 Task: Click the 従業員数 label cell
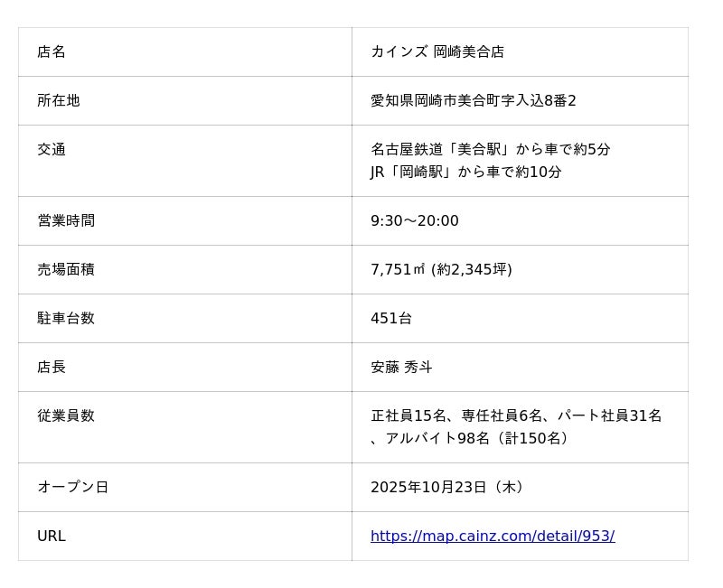click(x=66, y=415)
